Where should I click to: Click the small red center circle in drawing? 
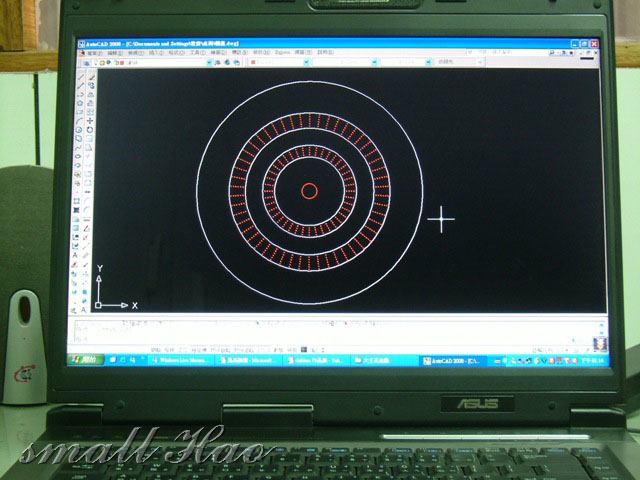click(309, 191)
